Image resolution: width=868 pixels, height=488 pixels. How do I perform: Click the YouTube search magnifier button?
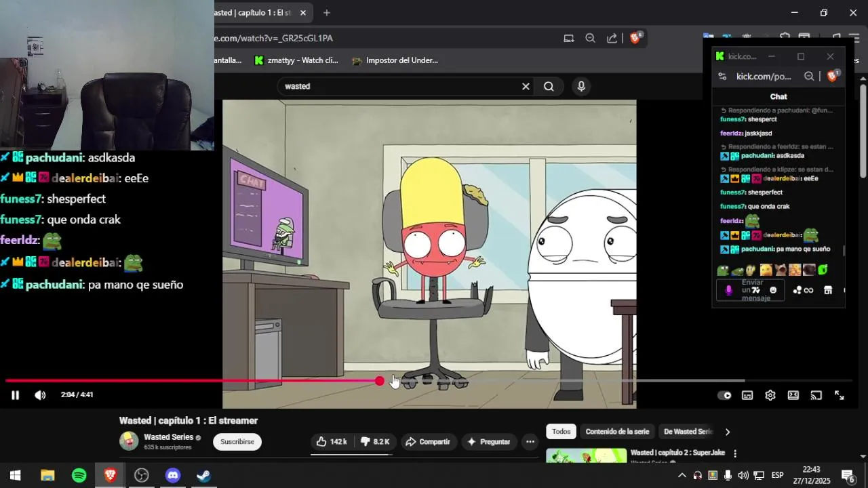[549, 87]
